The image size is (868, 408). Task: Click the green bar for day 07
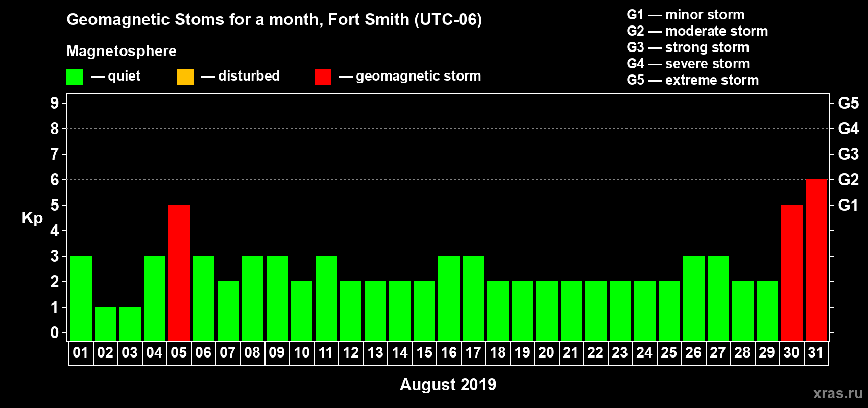point(228,311)
